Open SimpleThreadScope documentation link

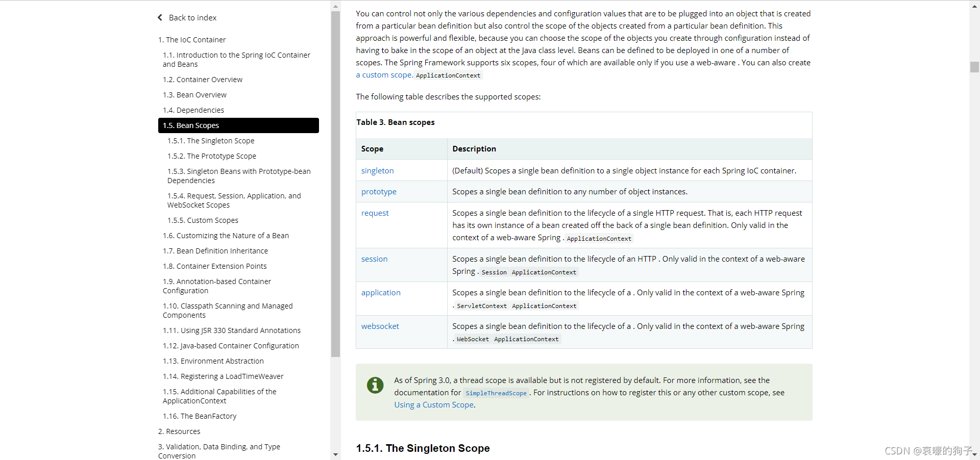[496, 393]
